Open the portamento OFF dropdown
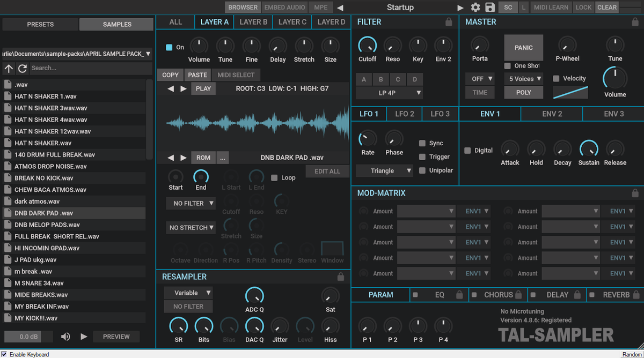The image size is (644, 358). coord(480,78)
